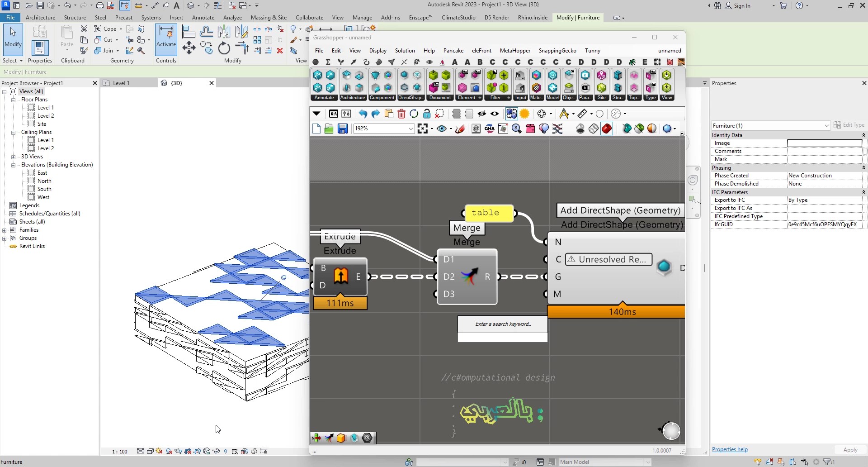Collapse the Elevations (Building Elevation) node
The image size is (868, 467).
(x=14, y=165)
